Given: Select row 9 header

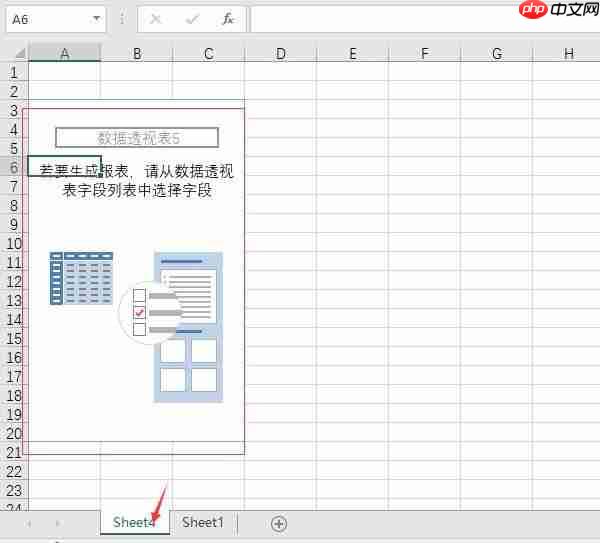Looking at the screenshot, I should [x=14, y=224].
